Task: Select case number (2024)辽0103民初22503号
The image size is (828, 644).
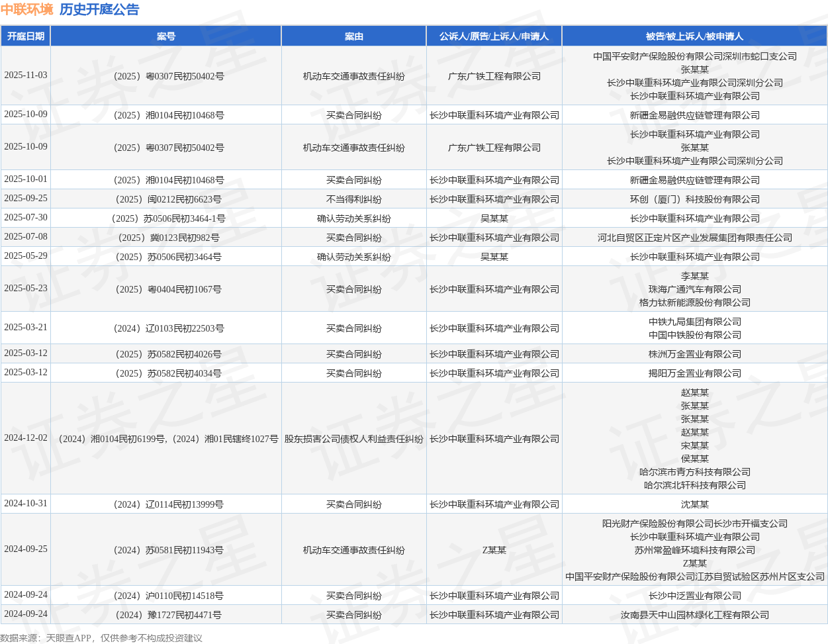Action: tap(166, 328)
